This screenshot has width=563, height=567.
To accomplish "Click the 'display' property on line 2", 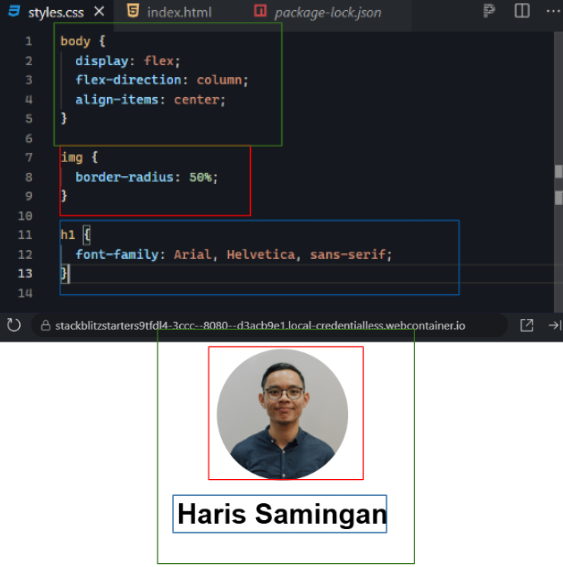I will 102,61.
